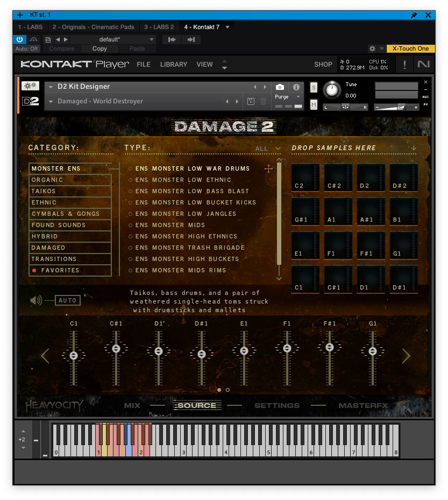Select the CYMBALS & GONGS category

point(70,214)
